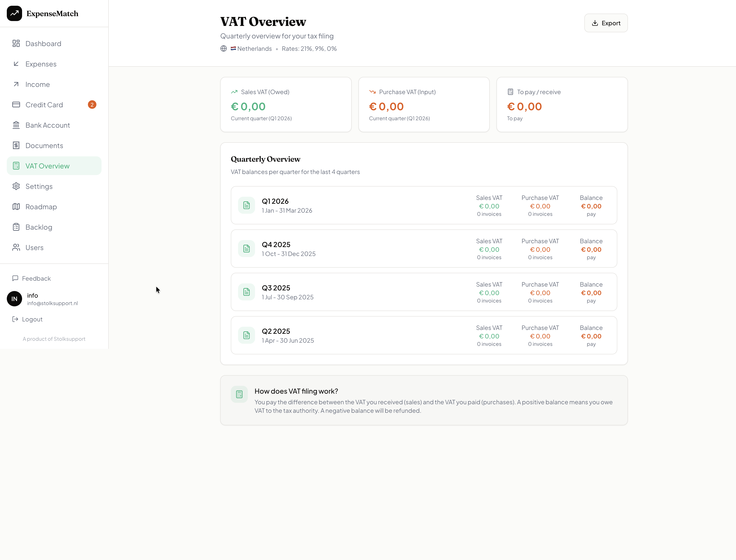Select the Documents icon
736x560 pixels.
click(16, 145)
